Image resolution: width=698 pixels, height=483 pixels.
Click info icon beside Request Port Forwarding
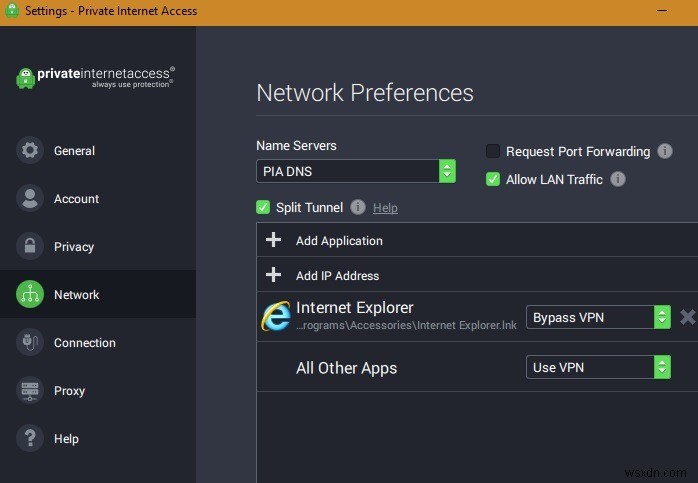coord(665,152)
